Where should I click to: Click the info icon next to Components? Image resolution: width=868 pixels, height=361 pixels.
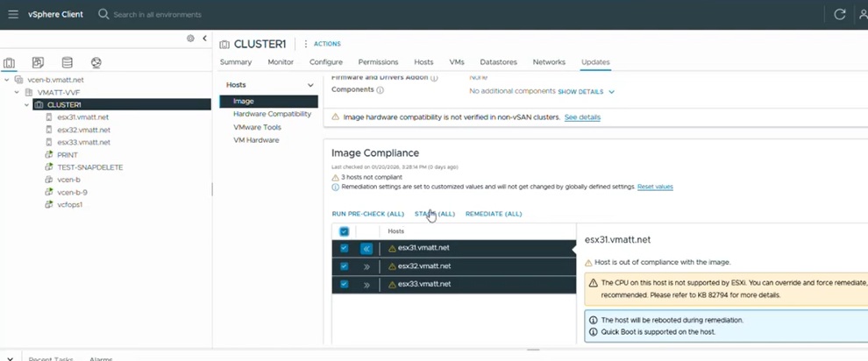click(x=381, y=90)
